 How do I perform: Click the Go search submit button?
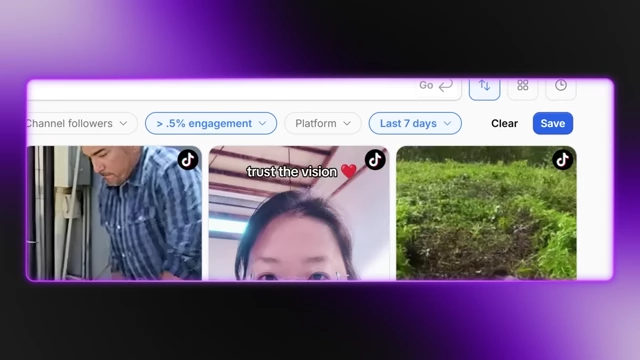pos(436,86)
